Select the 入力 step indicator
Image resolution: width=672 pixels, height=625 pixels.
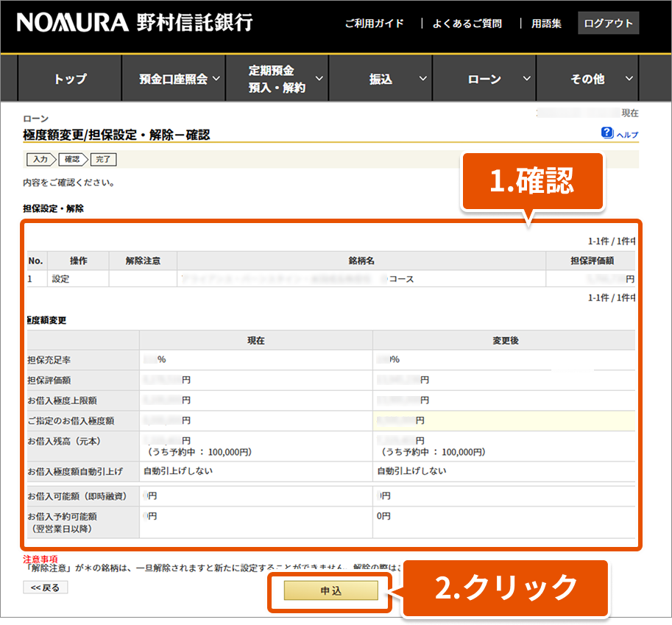[40, 159]
